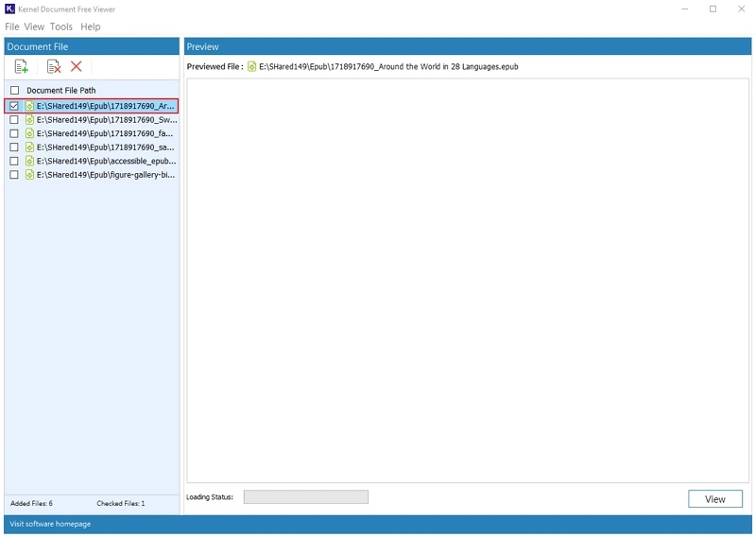Screen dimensions: 756x537
Task: Click the Document File panel header
Action: 92,47
